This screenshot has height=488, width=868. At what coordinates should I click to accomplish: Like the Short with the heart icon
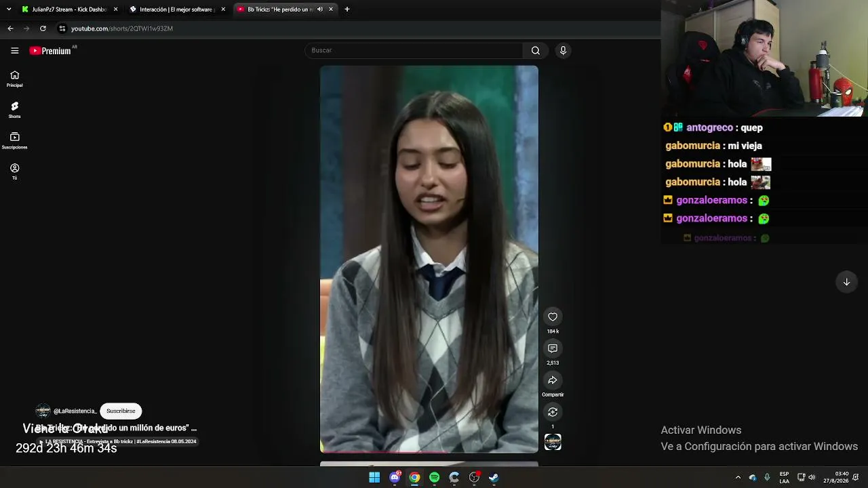point(553,317)
